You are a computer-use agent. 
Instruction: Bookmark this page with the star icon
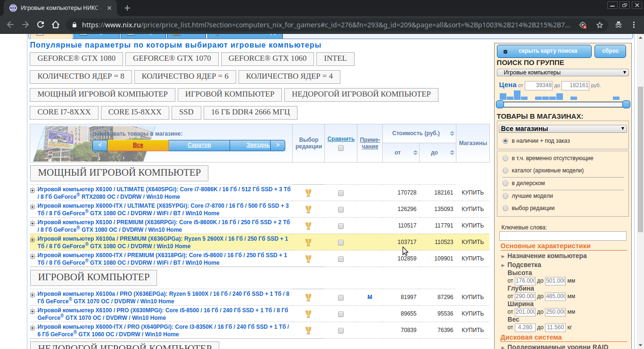(600, 24)
